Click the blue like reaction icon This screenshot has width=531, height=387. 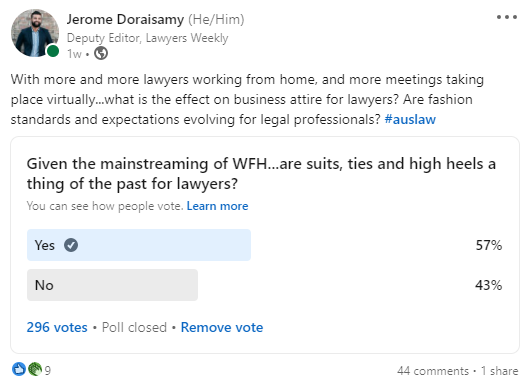tap(19, 369)
